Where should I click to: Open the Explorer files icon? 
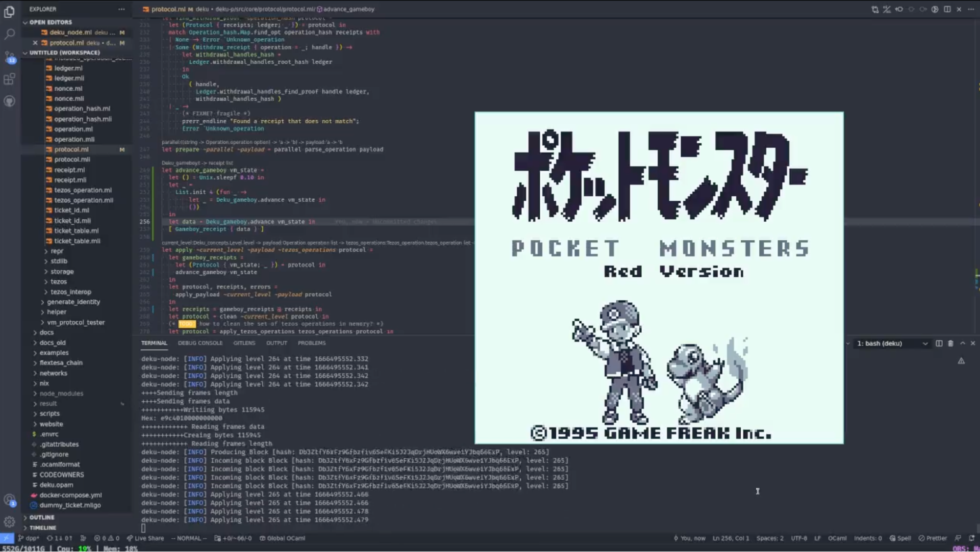pyautogui.click(x=9, y=11)
